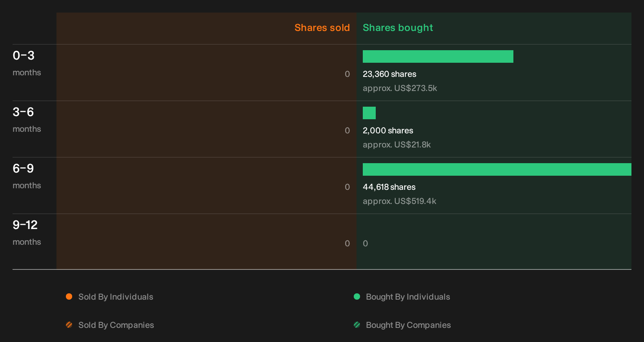The width and height of the screenshot is (644, 342).
Task: Click the word months under the 9-12 label
Action: click(27, 242)
